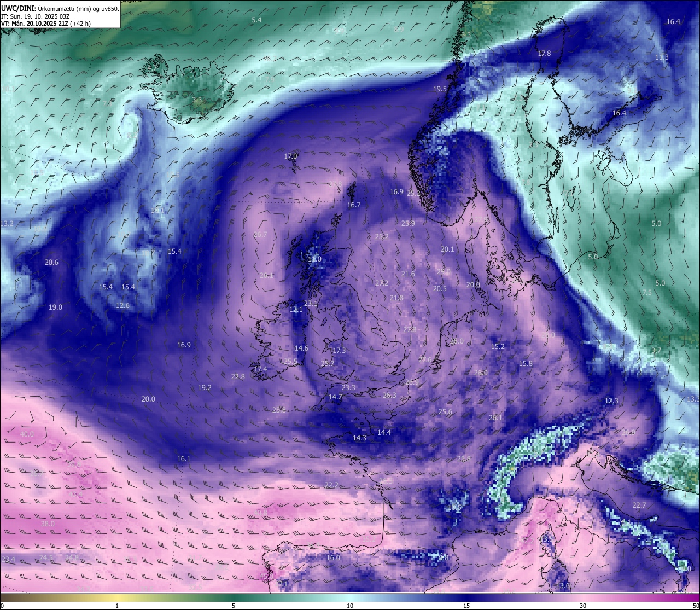Image resolution: width=700 pixels, height=610 pixels.
Task: Click the map value "19.2" southwest of Ireland
Action: point(205,388)
